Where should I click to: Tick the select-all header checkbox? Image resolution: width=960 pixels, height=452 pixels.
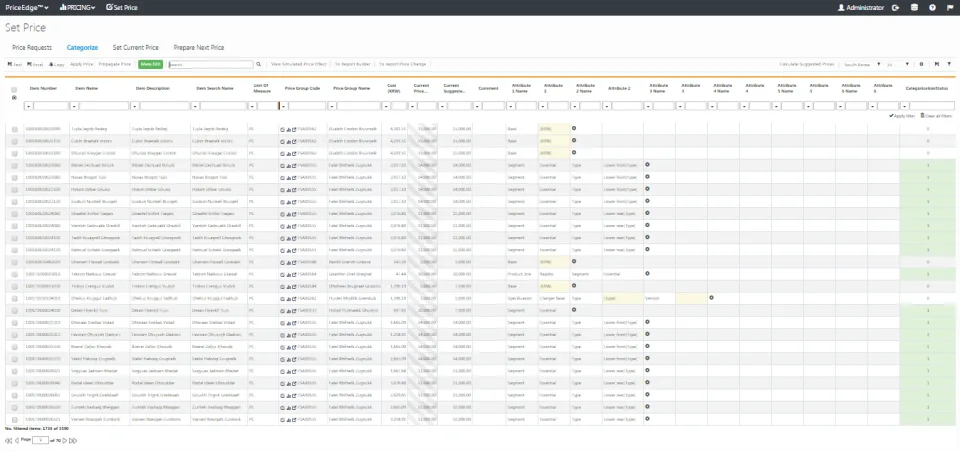point(14,91)
